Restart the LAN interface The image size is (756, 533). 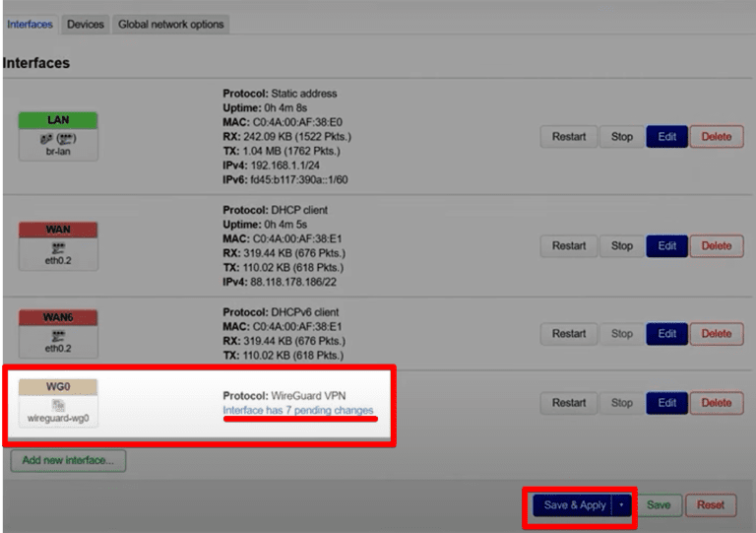click(x=568, y=137)
